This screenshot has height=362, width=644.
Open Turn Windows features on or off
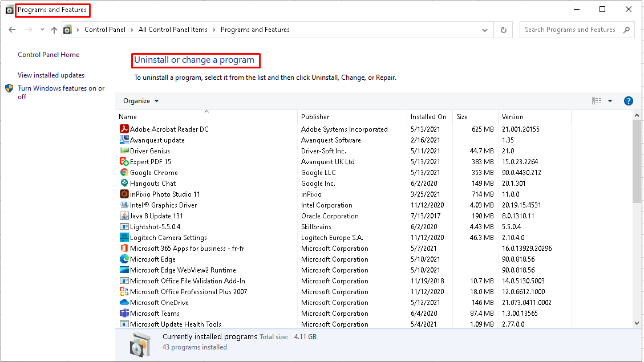61,92
